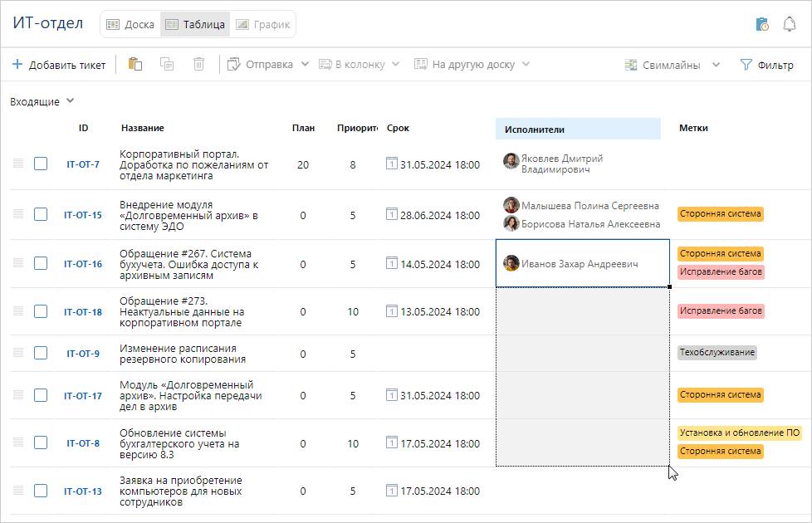
Task: Tick the checkbox for ticket IT-OT-7
Action: tap(41, 164)
